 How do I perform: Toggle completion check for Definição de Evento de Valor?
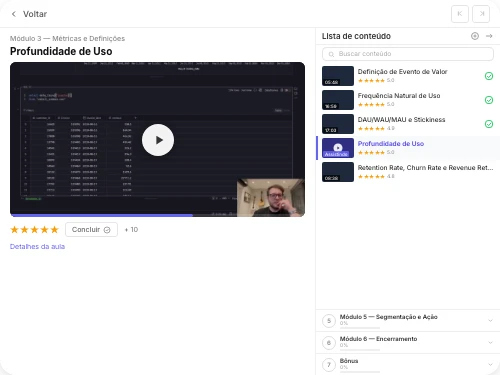point(489,76)
